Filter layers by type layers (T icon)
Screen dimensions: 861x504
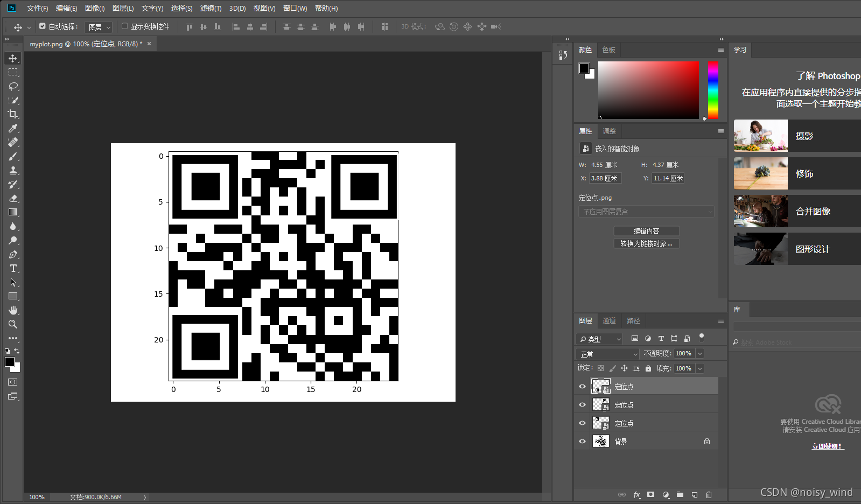click(661, 339)
